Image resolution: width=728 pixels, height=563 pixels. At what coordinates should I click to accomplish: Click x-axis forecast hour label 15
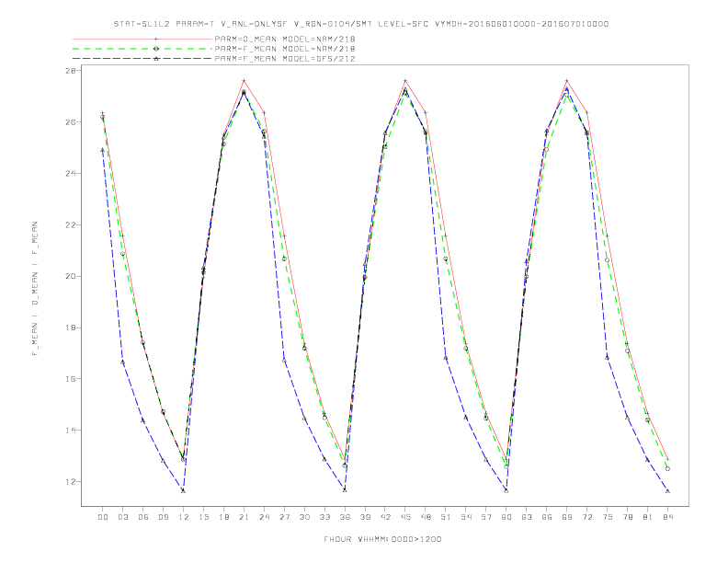click(x=203, y=517)
